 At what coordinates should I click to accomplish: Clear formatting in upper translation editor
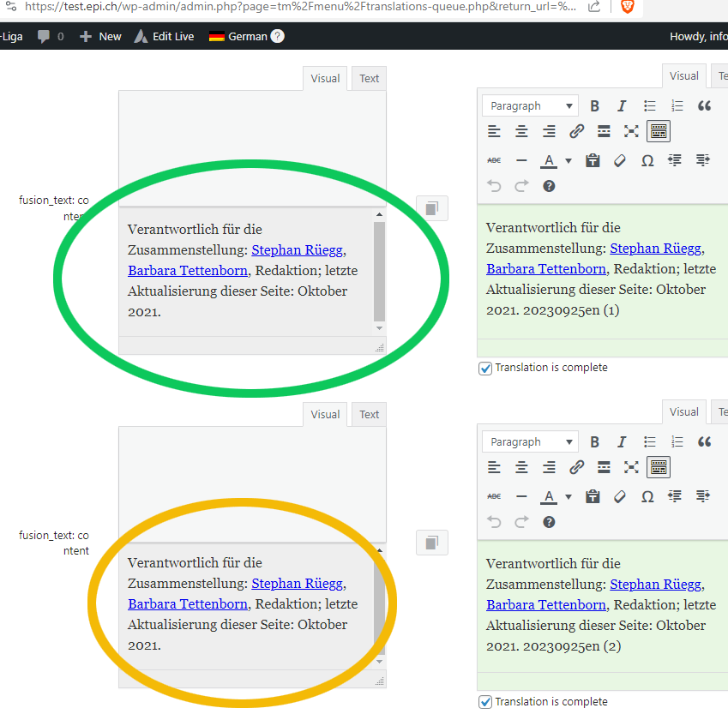tap(620, 160)
